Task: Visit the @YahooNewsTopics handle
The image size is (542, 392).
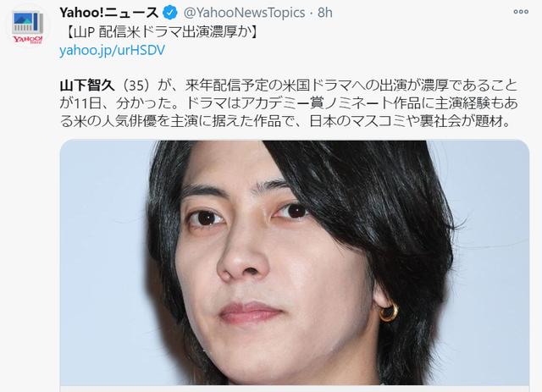Action: [x=244, y=14]
